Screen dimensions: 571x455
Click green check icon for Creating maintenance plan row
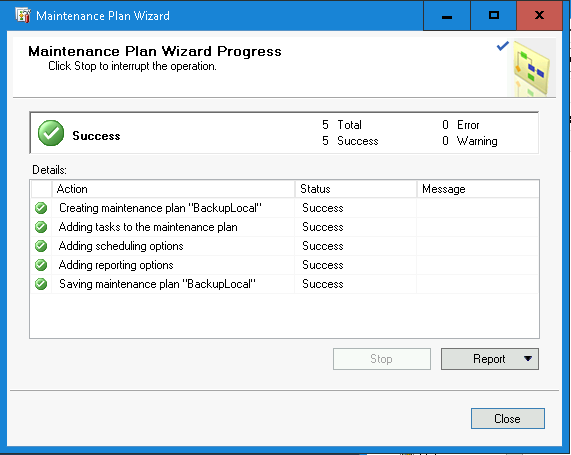pyautogui.click(x=41, y=208)
